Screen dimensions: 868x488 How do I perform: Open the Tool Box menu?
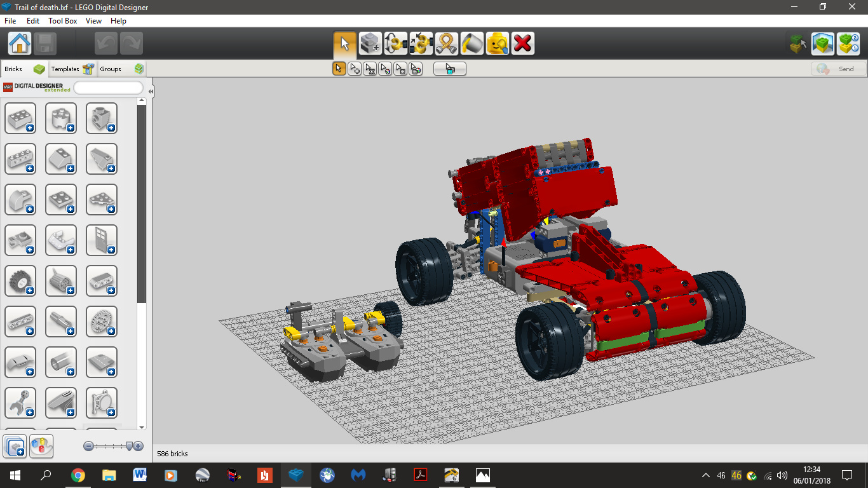(x=63, y=21)
